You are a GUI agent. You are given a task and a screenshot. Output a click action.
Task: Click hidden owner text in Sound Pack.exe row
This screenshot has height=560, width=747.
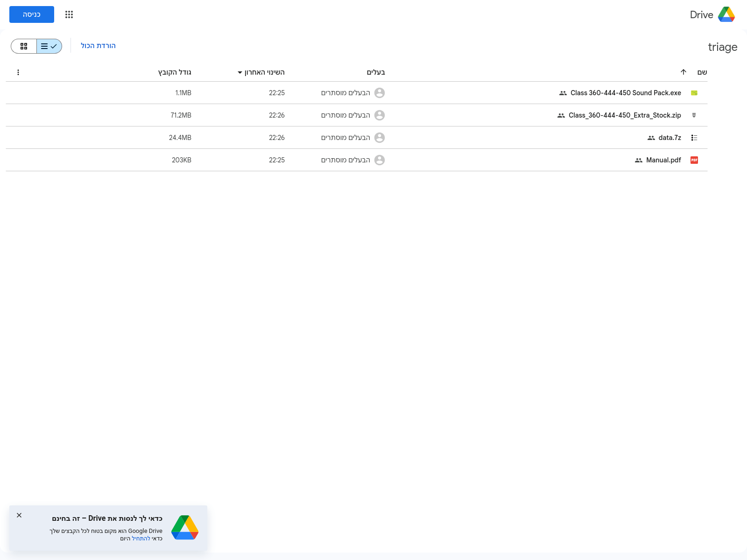click(x=345, y=93)
